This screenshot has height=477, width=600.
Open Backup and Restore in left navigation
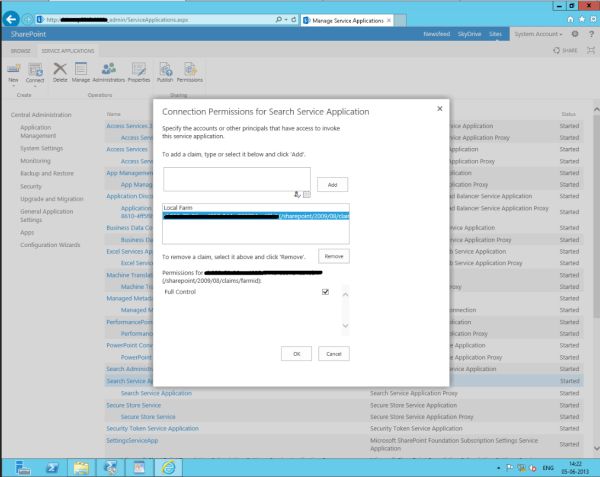coord(47,173)
